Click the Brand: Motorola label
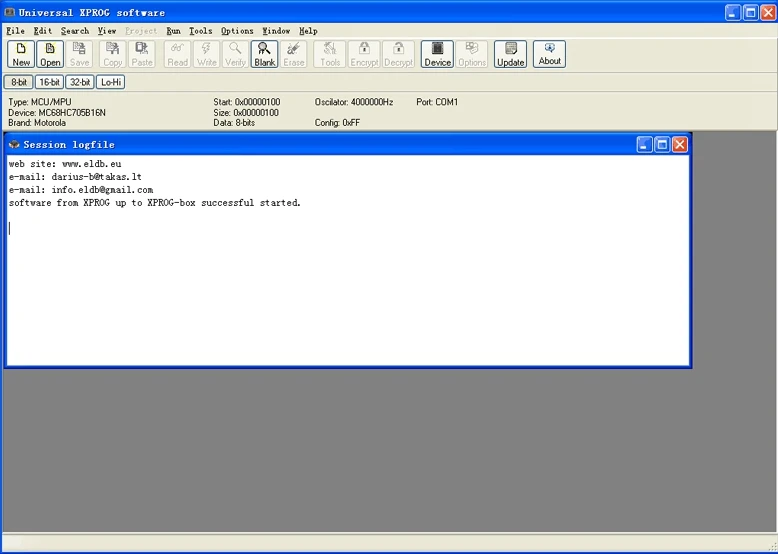This screenshot has width=778, height=554. click(x=37, y=123)
